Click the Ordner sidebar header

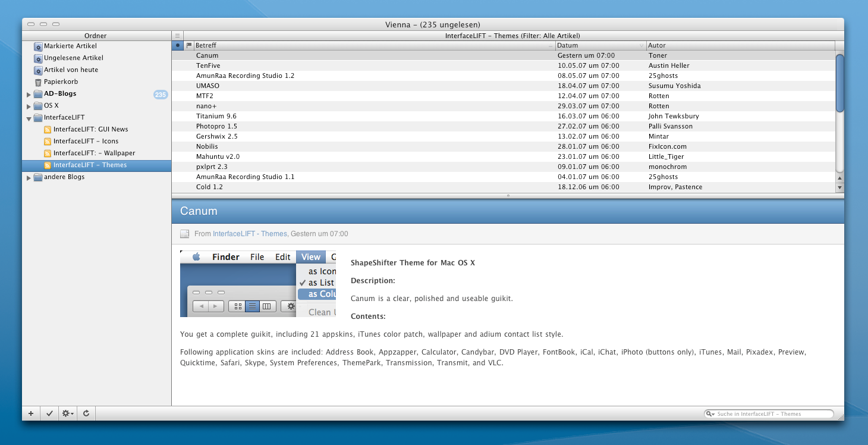point(96,36)
